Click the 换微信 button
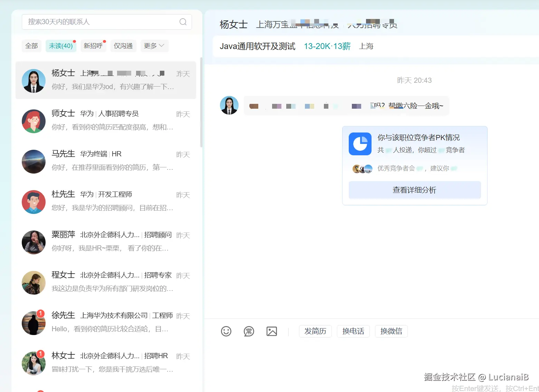Screen dimensions: 539x392 coord(391,331)
